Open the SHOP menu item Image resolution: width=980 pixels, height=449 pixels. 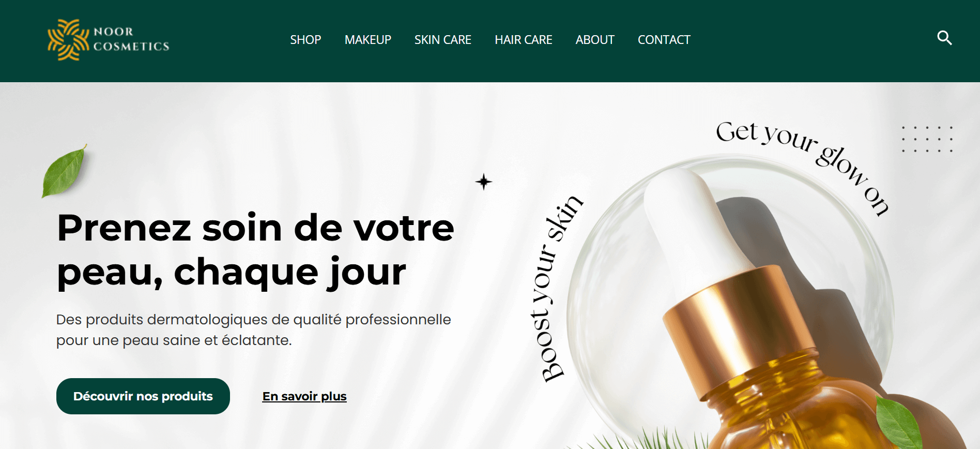[x=305, y=40]
